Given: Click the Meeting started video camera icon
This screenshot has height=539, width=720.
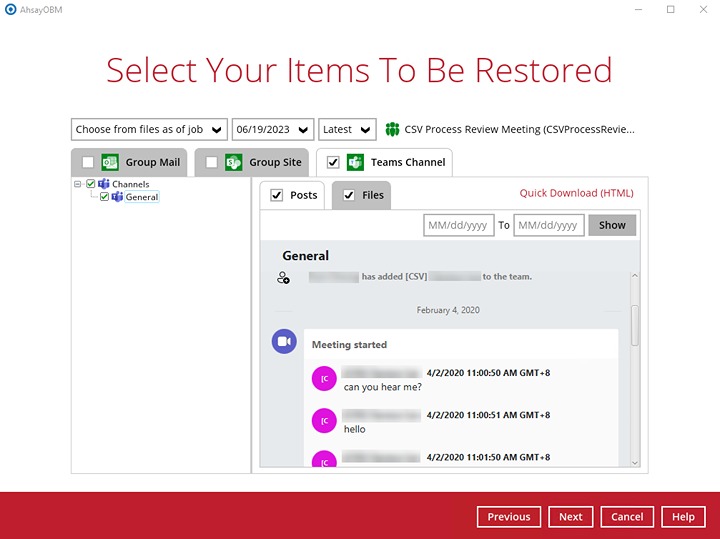Looking at the screenshot, I should click(x=284, y=342).
